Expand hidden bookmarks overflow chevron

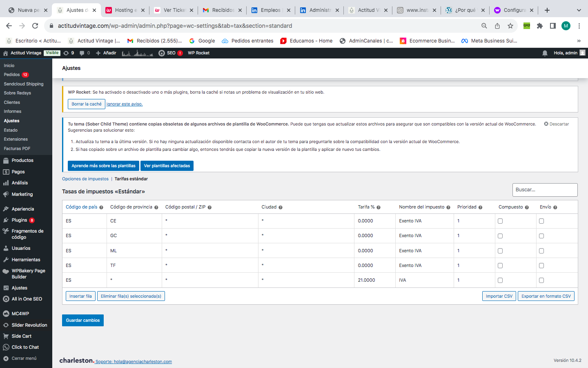pyautogui.click(x=579, y=41)
